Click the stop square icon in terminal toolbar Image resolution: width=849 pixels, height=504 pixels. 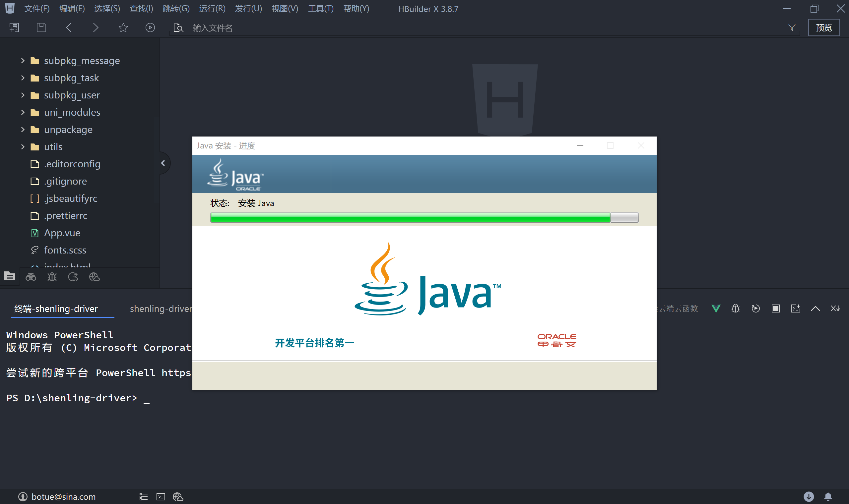(x=775, y=308)
